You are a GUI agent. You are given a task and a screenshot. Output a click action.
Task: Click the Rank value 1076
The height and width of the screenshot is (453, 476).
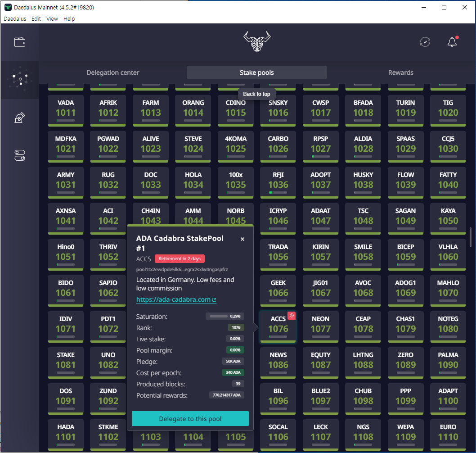(236, 327)
